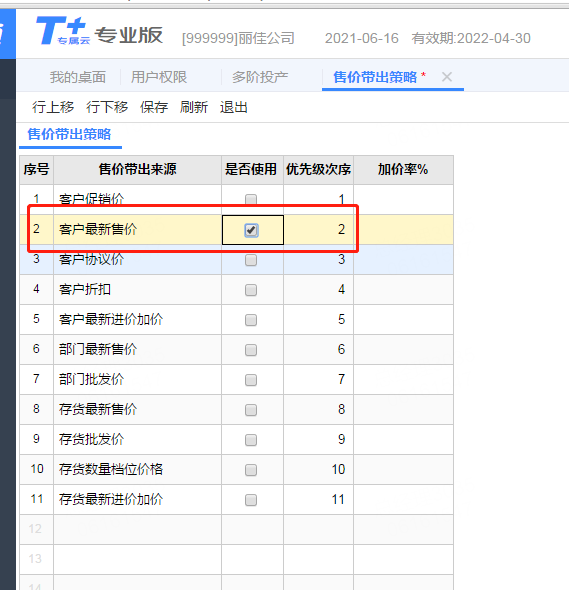Click 行下移 toolbar button
This screenshot has width=569, height=590.
pos(107,107)
